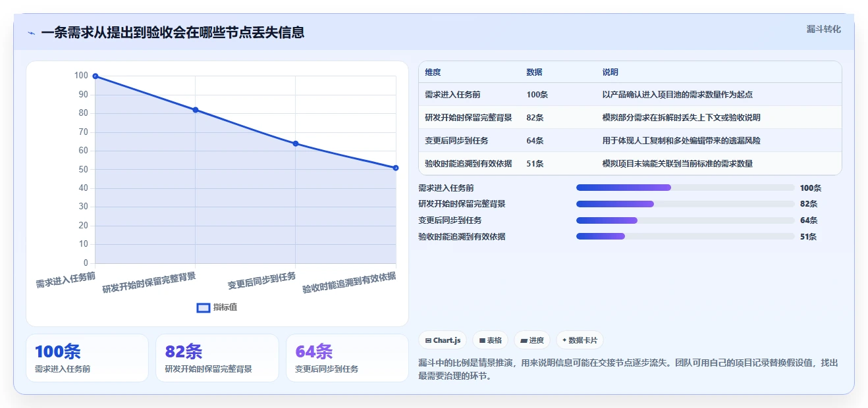Click the chart data point at value 100
This screenshot has height=408, width=868.
tap(95, 76)
